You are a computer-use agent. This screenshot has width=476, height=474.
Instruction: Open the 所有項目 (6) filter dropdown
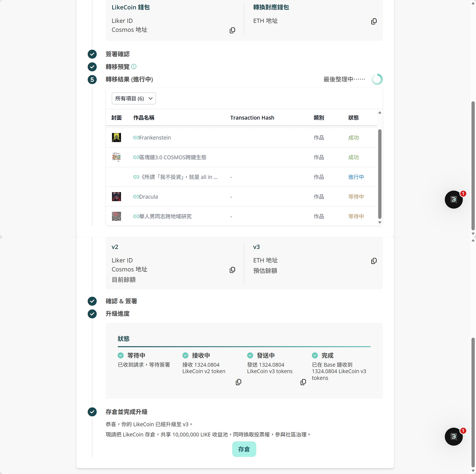(x=133, y=98)
